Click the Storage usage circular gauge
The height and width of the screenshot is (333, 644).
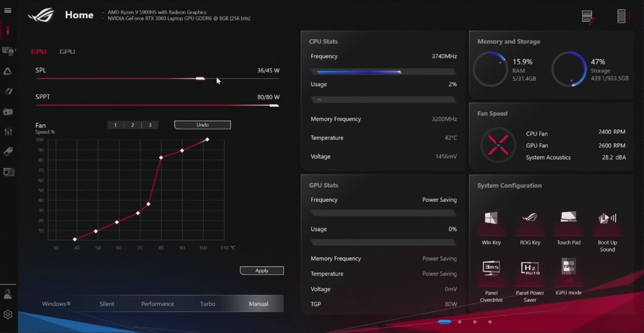coord(569,69)
